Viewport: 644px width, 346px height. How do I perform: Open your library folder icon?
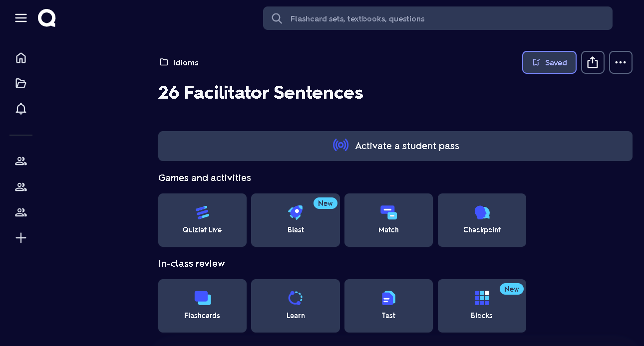[21, 83]
